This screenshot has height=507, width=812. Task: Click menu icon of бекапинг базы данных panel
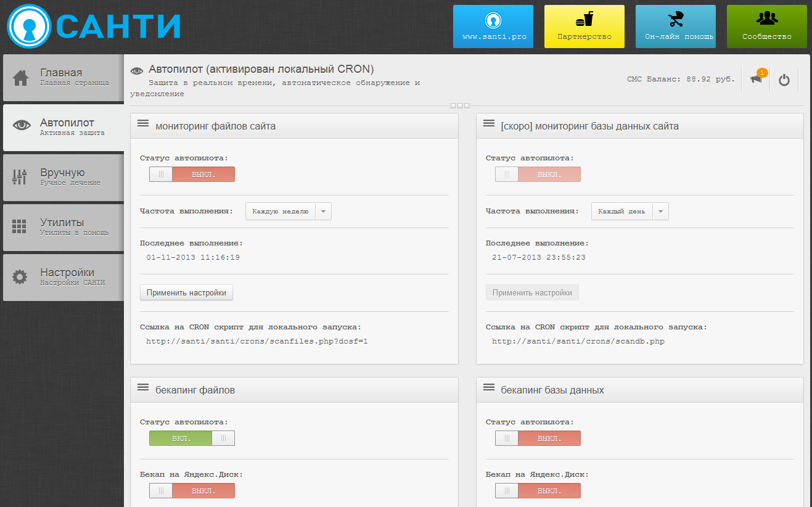[x=489, y=387]
